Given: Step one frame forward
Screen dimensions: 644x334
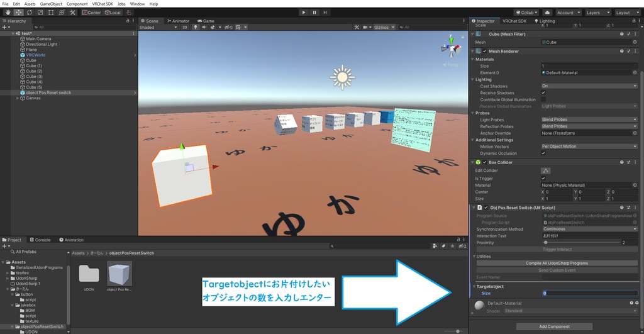Looking at the screenshot, I should tap(325, 13).
